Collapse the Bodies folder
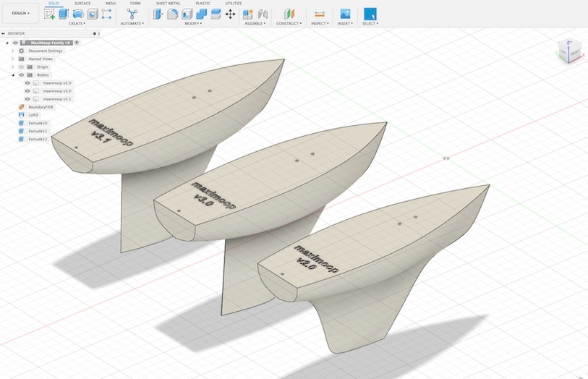This screenshot has width=588, height=379. (x=13, y=74)
